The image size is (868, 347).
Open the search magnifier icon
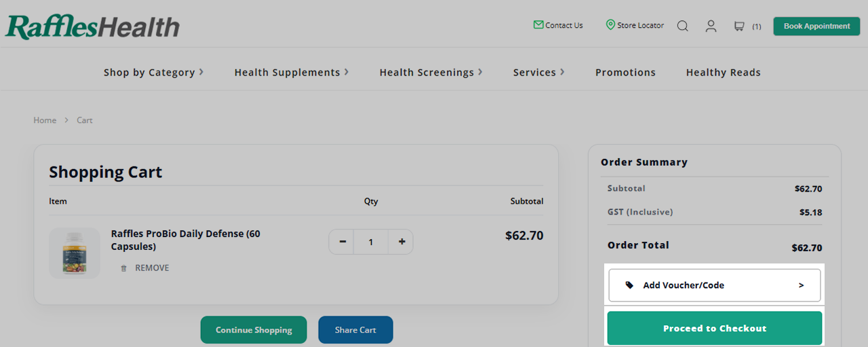683,26
